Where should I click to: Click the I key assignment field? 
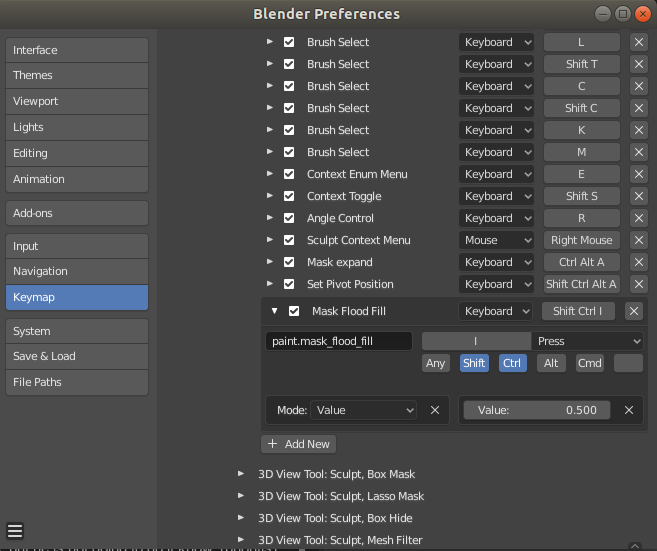476,341
